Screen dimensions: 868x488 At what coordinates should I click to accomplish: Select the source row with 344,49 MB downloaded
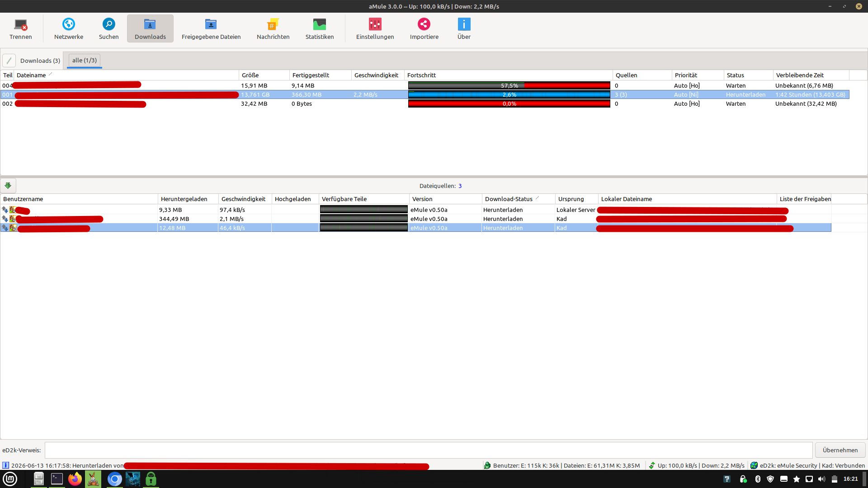tap(416, 219)
